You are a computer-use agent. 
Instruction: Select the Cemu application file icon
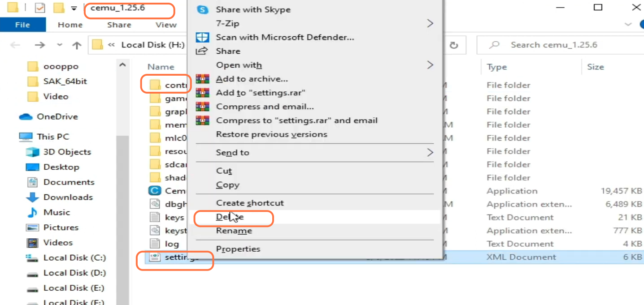pyautogui.click(x=155, y=191)
